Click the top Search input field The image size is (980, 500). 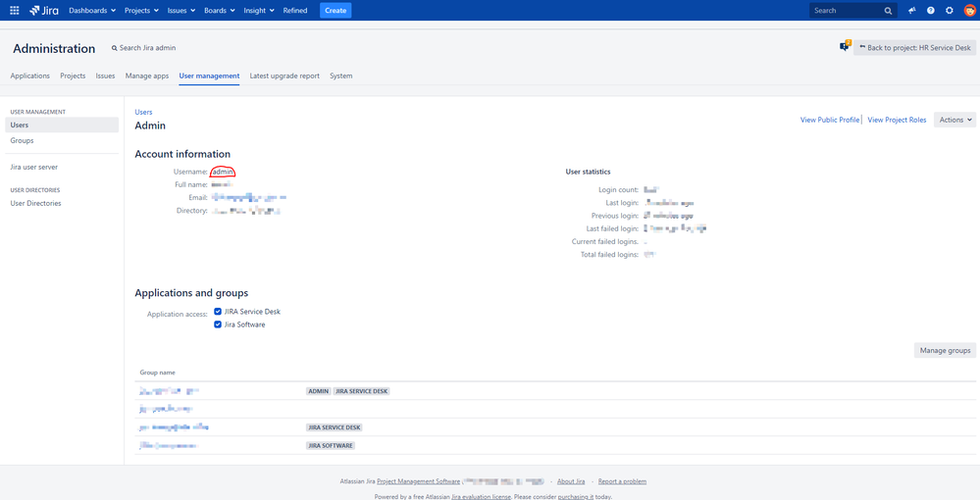click(x=853, y=11)
